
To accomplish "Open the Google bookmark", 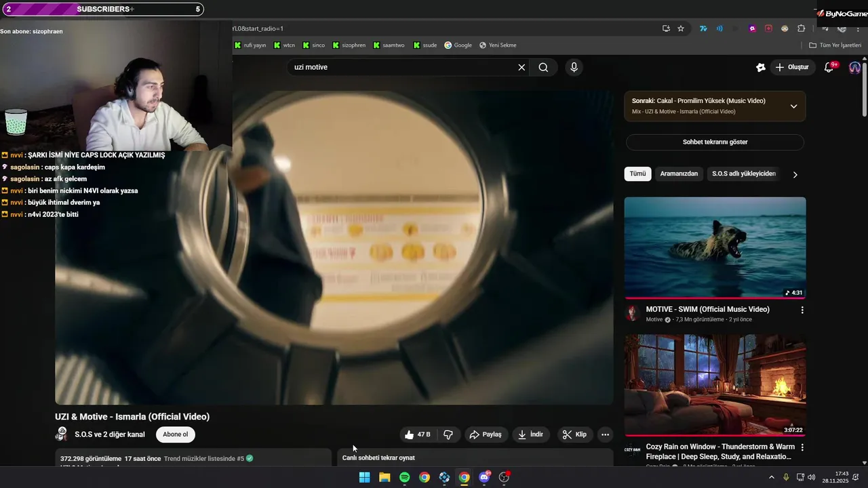I will pos(458,45).
